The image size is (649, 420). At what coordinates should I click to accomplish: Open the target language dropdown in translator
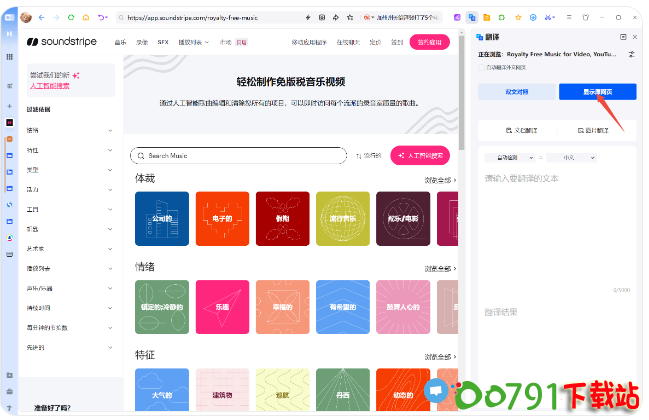tap(572, 157)
